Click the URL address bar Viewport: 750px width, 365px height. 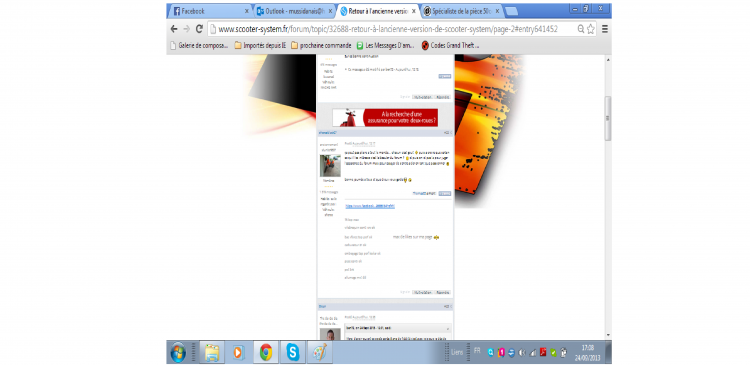392,29
